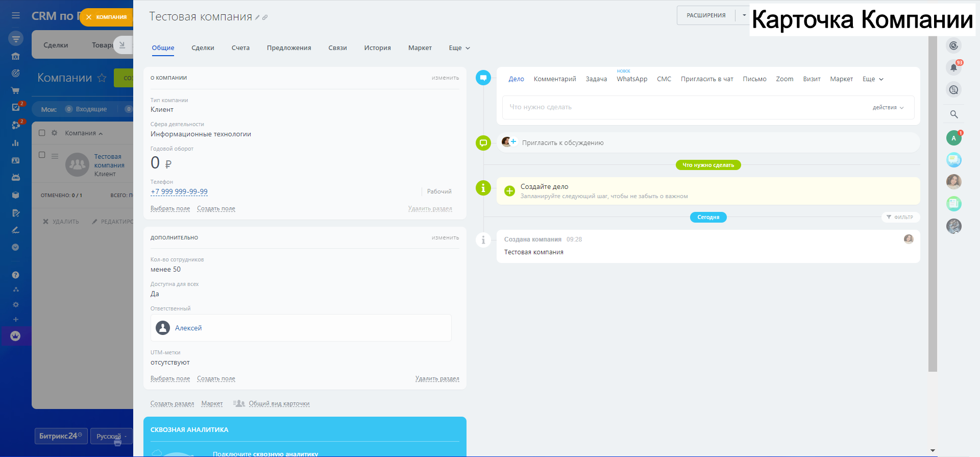
Task: Click the search magnifier in right sidebar
Action: pyautogui.click(x=953, y=114)
